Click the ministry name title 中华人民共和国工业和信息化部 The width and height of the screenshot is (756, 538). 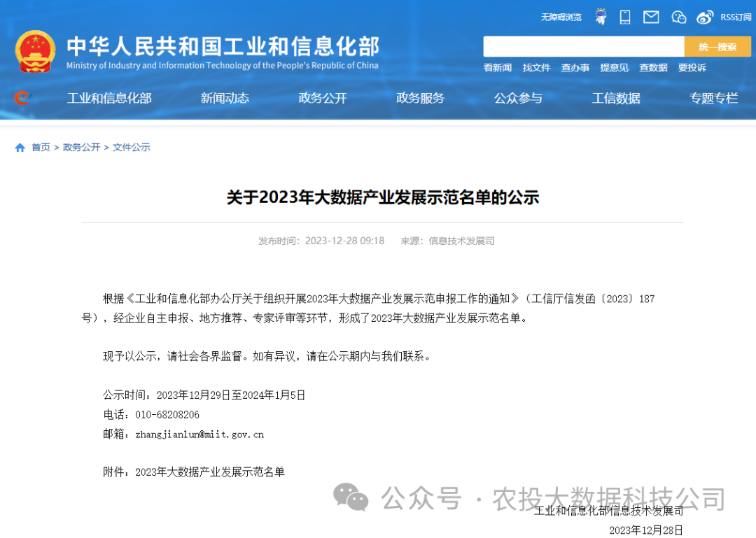pyautogui.click(x=223, y=46)
